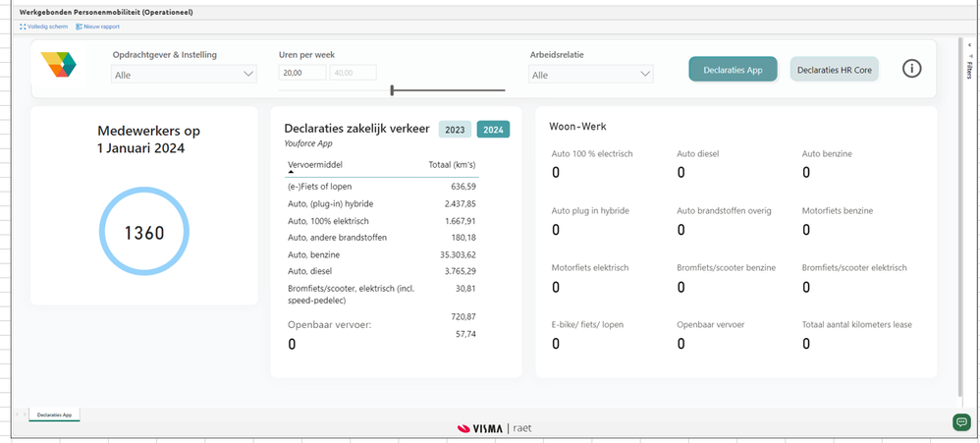This screenshot has height=443, width=980.
Task: Click the maximum hours field 40,00
Action: 353,73
